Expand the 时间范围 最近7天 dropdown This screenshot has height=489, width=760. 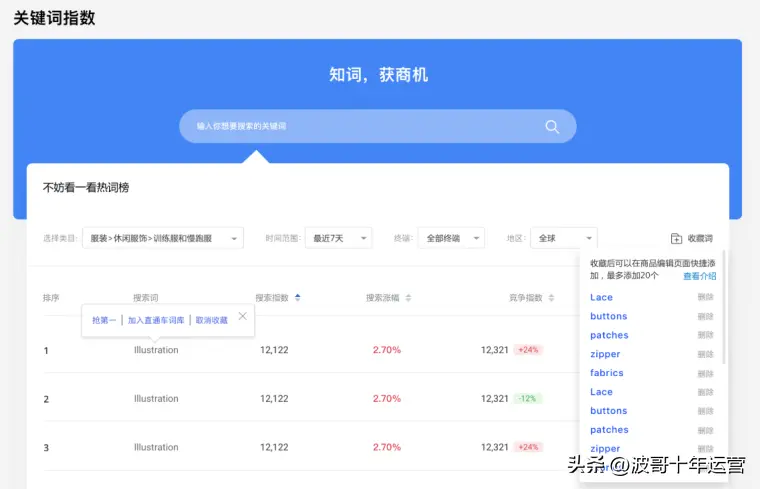(338, 238)
